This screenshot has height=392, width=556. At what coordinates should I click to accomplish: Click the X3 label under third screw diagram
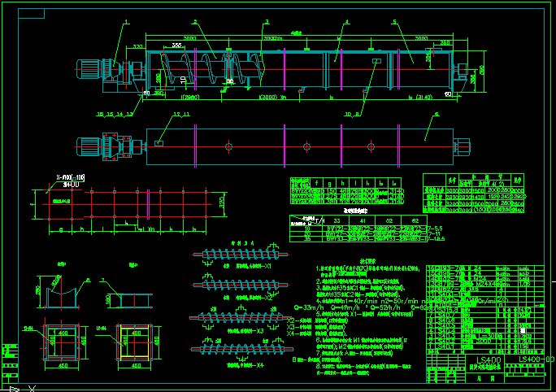(x=259, y=331)
